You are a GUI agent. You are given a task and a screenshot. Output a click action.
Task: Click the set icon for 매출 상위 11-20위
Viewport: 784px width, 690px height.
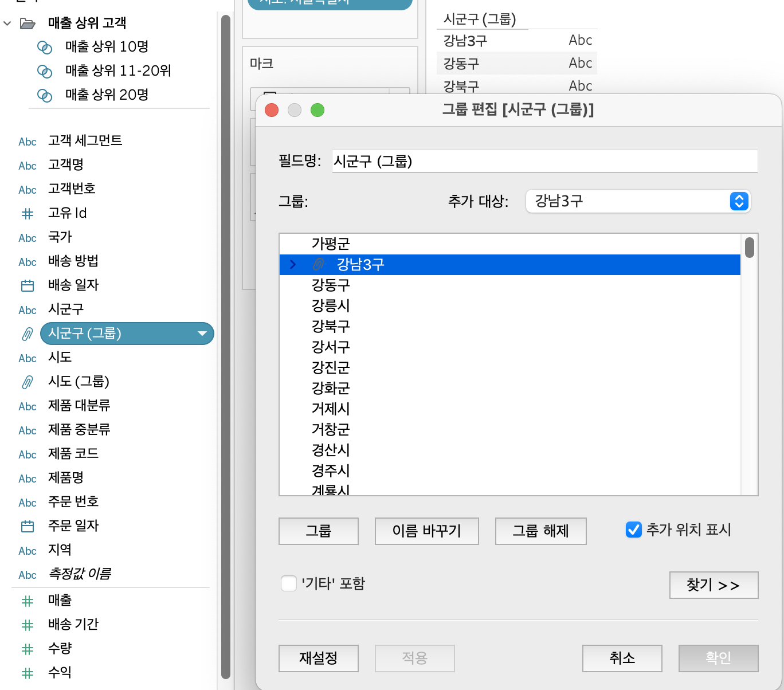point(45,71)
